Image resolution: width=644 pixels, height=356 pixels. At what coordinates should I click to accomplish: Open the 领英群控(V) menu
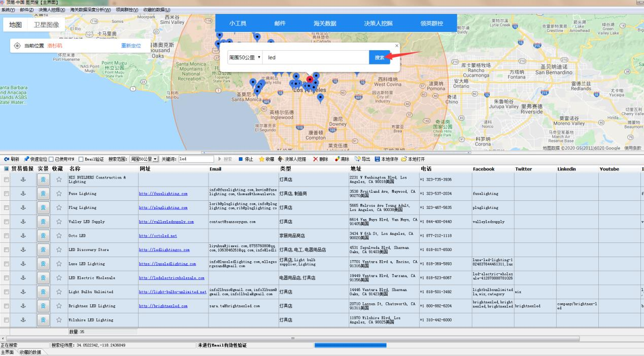[x=127, y=10]
